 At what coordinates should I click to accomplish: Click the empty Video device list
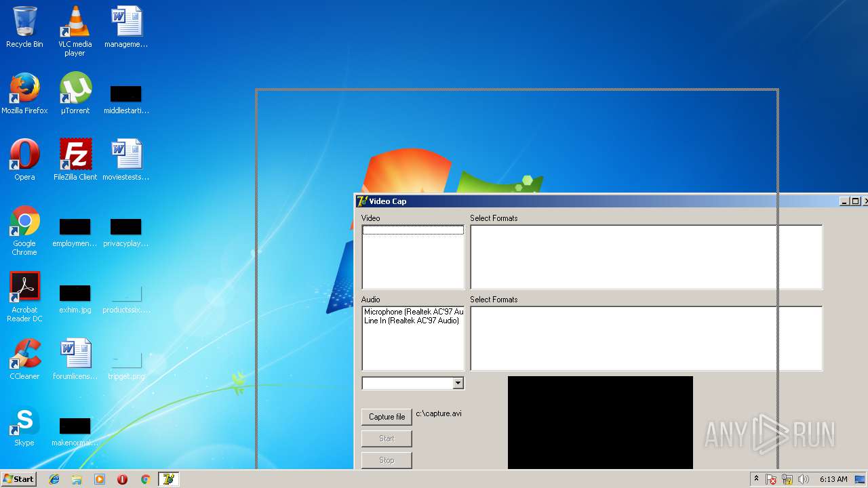(x=413, y=258)
